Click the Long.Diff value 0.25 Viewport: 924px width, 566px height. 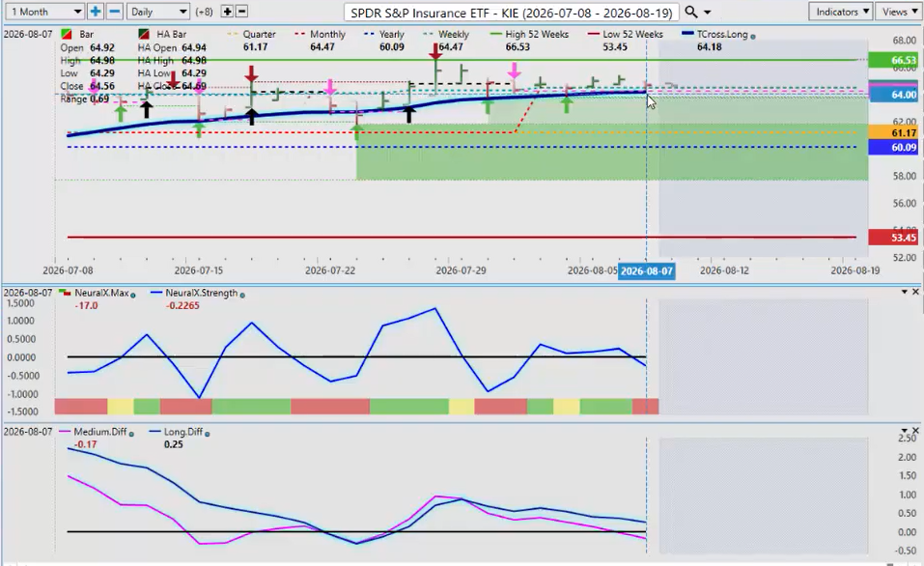point(173,444)
